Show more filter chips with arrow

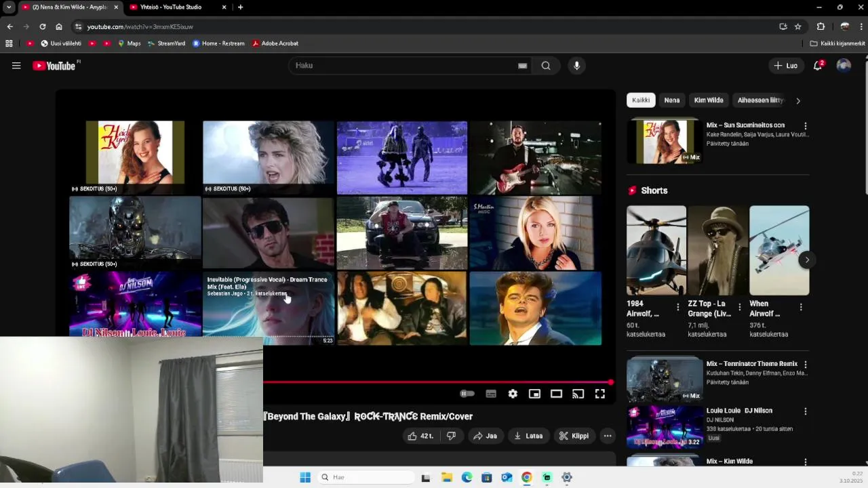tap(798, 100)
